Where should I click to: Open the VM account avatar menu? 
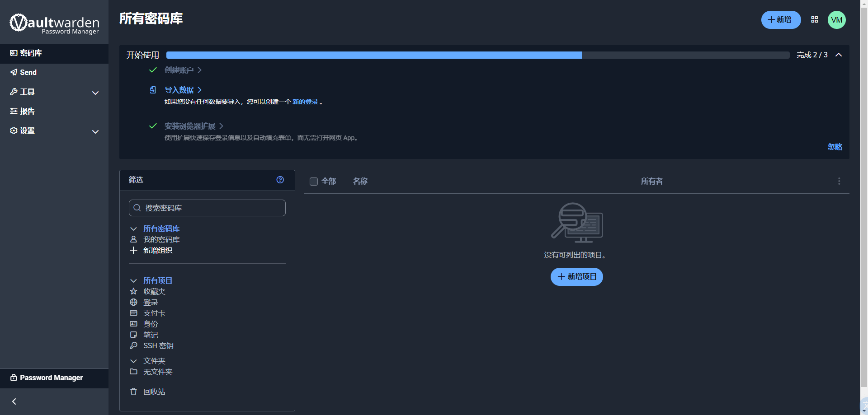click(x=836, y=20)
